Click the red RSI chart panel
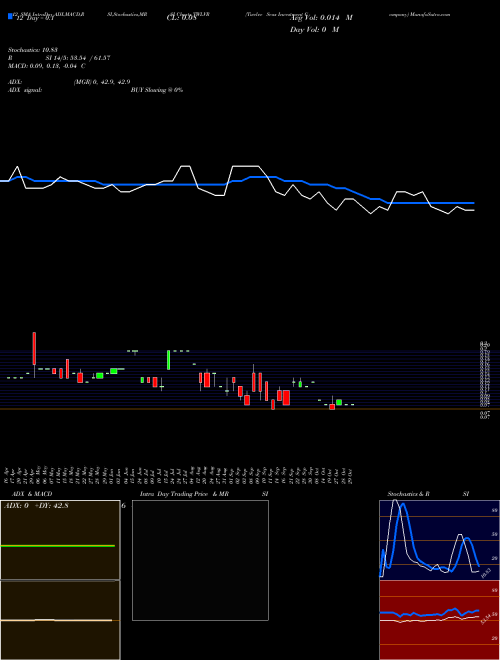The image size is (500, 660). point(439,620)
